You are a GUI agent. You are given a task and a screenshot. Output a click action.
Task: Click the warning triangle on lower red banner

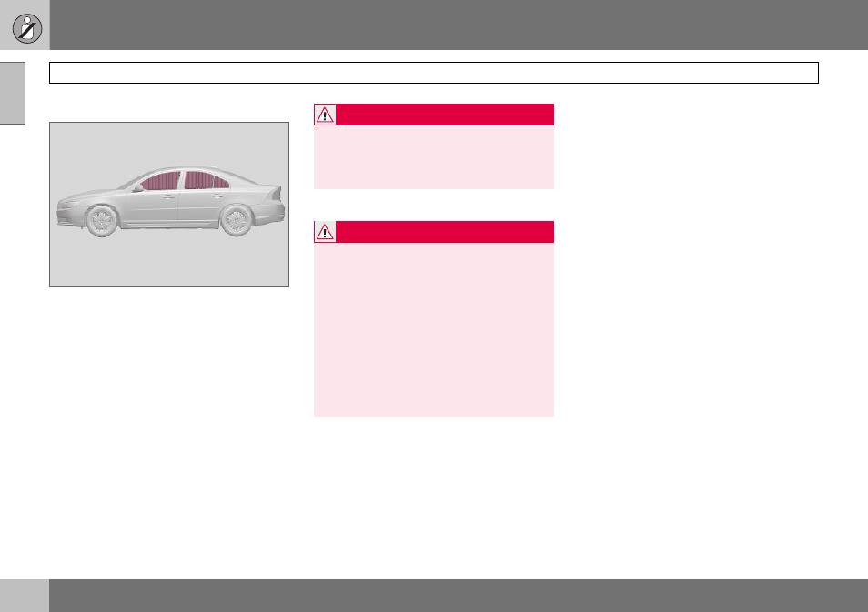click(x=325, y=232)
